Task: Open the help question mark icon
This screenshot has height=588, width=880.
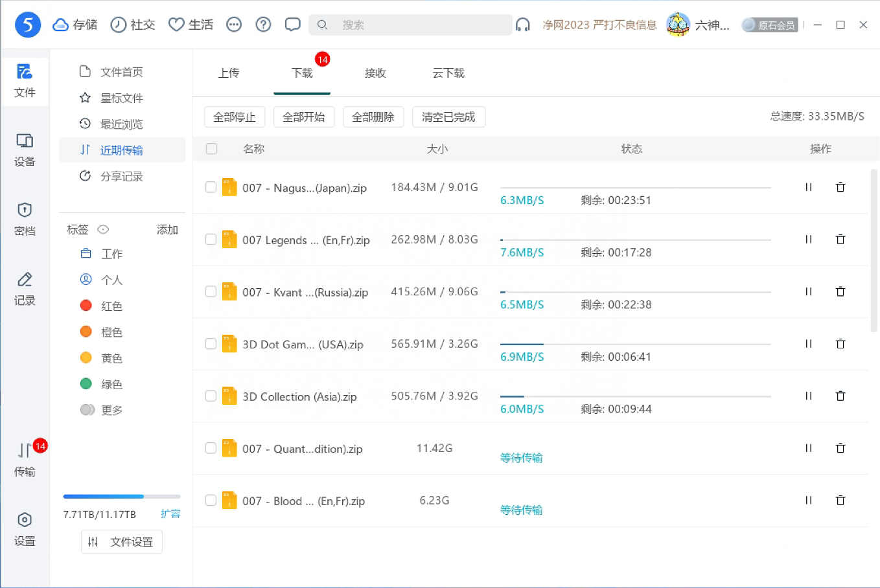Action: tap(263, 25)
